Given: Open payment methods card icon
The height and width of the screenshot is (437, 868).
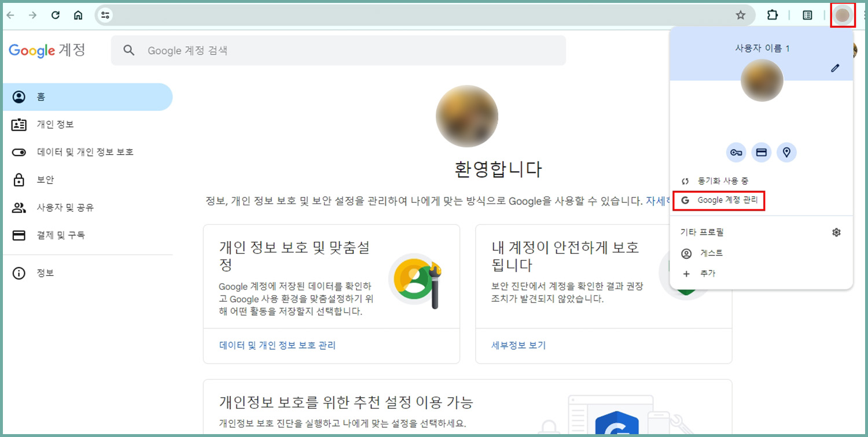Looking at the screenshot, I should (x=762, y=153).
